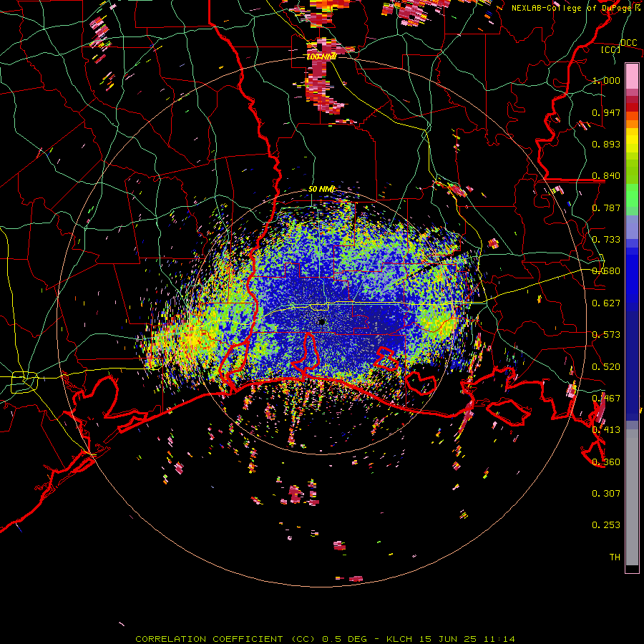Click the 0.947 scale value
644x644 pixels.
click(x=606, y=112)
